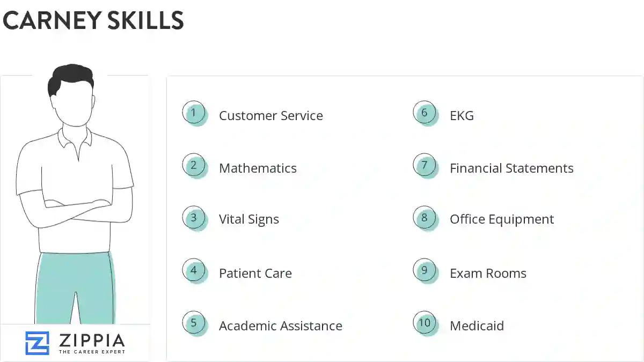The image size is (644, 362).
Task: Click the number 4 circle badge
Action: [194, 271]
